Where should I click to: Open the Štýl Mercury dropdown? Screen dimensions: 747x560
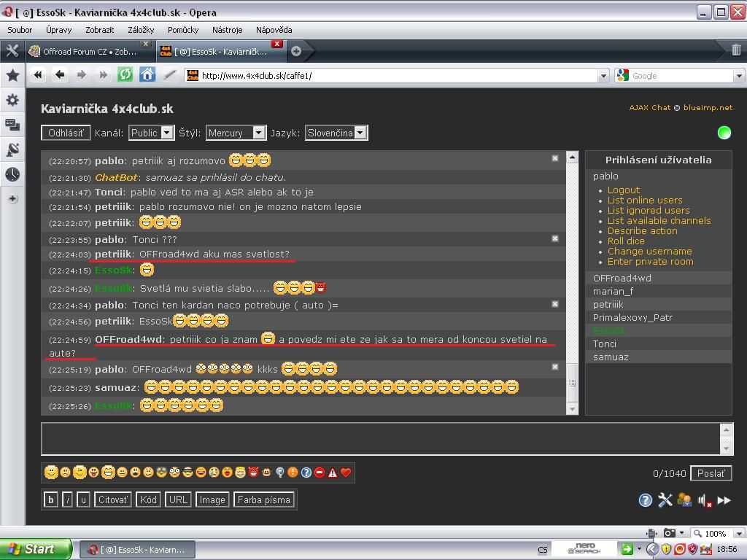tap(236, 133)
